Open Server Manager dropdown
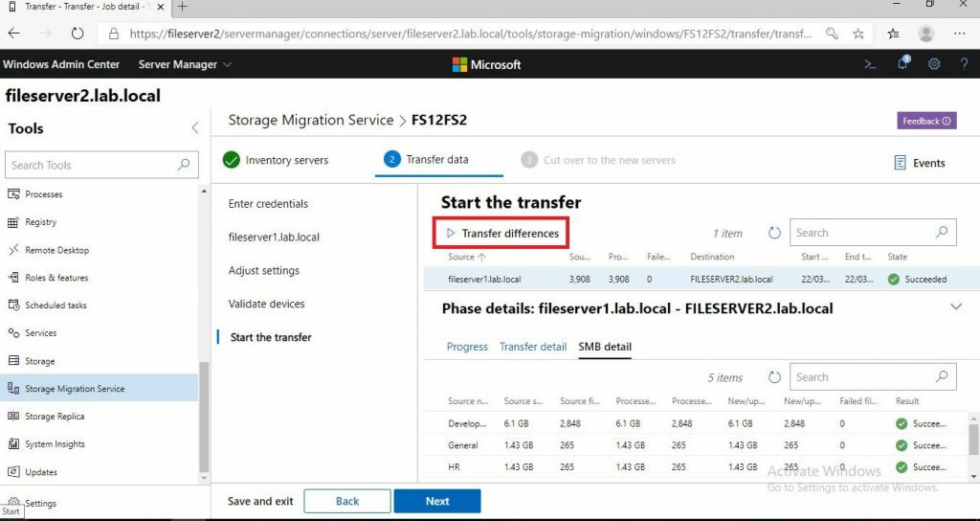Image resolution: width=980 pixels, height=521 pixels. tap(185, 64)
